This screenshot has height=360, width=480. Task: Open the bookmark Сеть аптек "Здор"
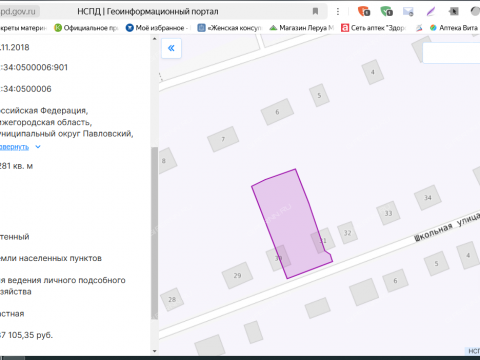click(373, 28)
